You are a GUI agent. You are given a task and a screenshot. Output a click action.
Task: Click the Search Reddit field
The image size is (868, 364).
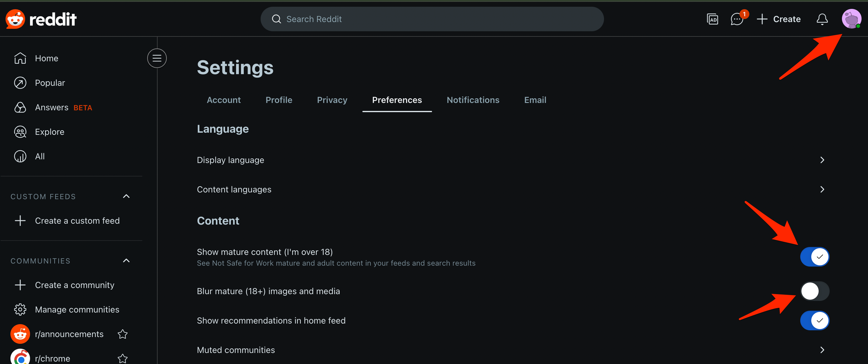tap(432, 19)
